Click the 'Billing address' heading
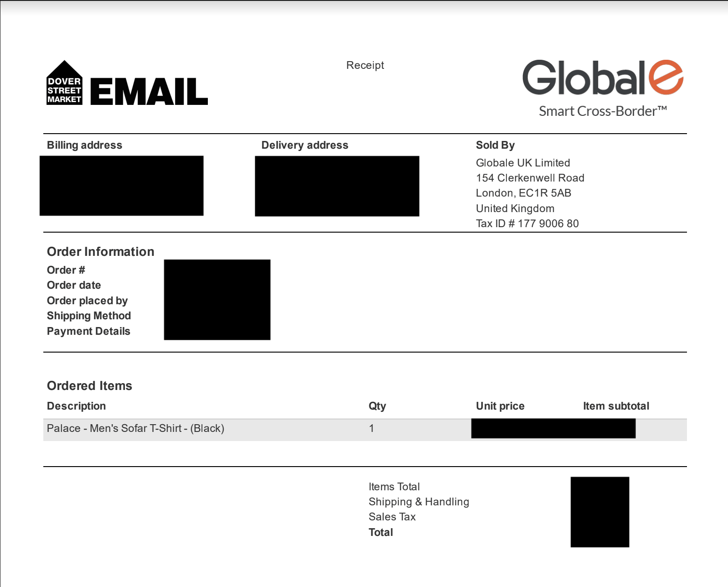Viewport: 728px width, 587px height. pyautogui.click(x=85, y=145)
